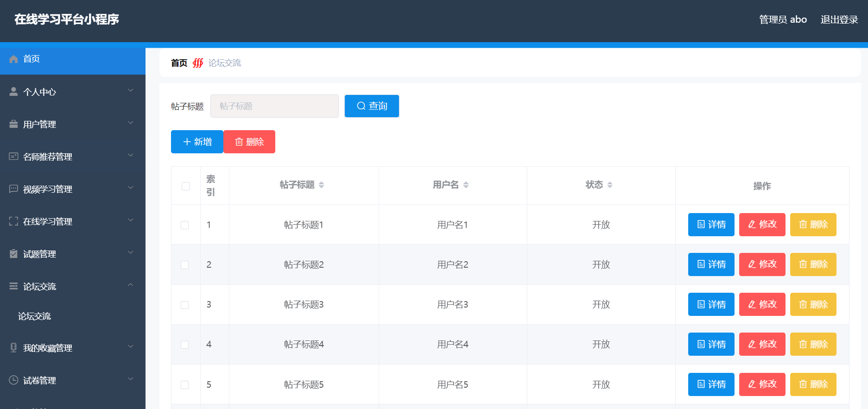Open 详情 for 帖子标题2
The width and height of the screenshot is (868, 409).
[x=711, y=264]
